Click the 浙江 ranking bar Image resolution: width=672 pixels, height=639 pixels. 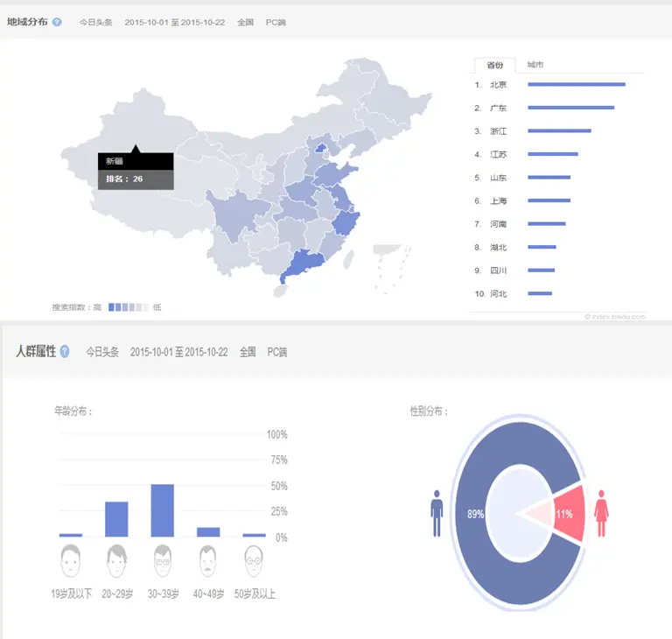tap(559, 130)
